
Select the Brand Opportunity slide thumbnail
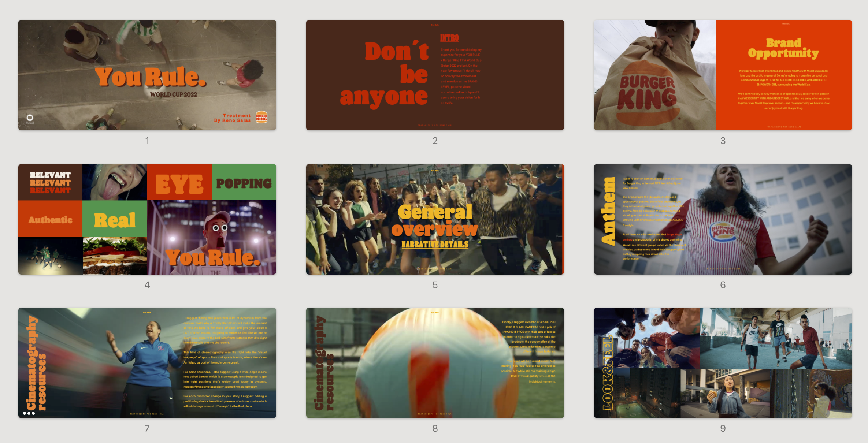coord(723,75)
